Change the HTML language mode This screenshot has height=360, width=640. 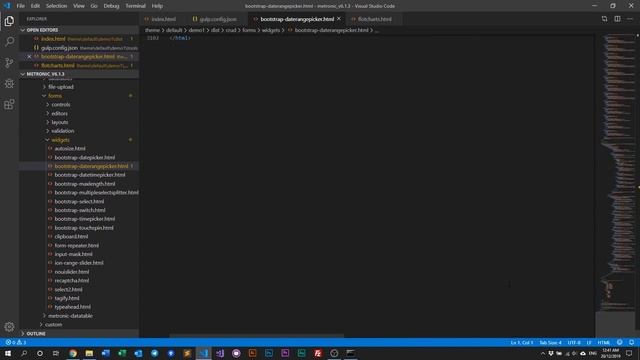point(604,342)
